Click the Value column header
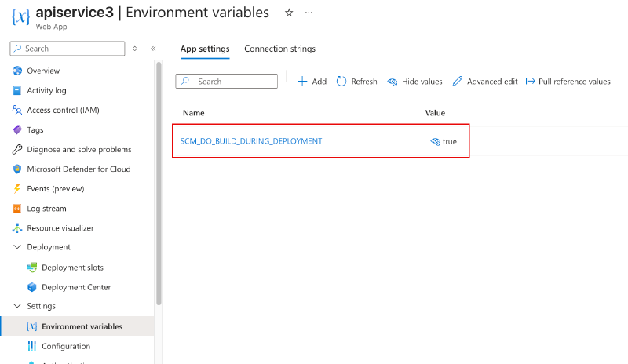The height and width of the screenshot is (364, 628). [435, 113]
